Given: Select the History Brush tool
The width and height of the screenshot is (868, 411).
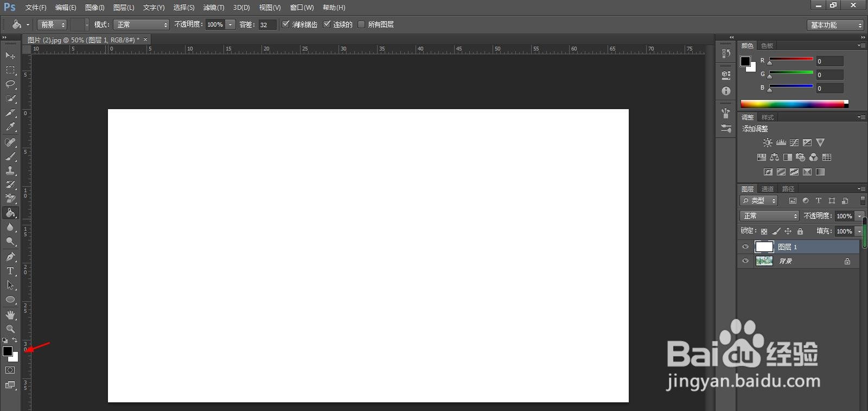Looking at the screenshot, I should tap(10, 185).
